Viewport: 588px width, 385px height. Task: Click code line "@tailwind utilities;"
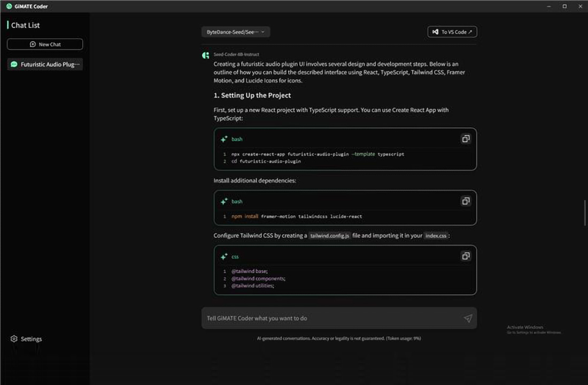[x=252, y=286]
